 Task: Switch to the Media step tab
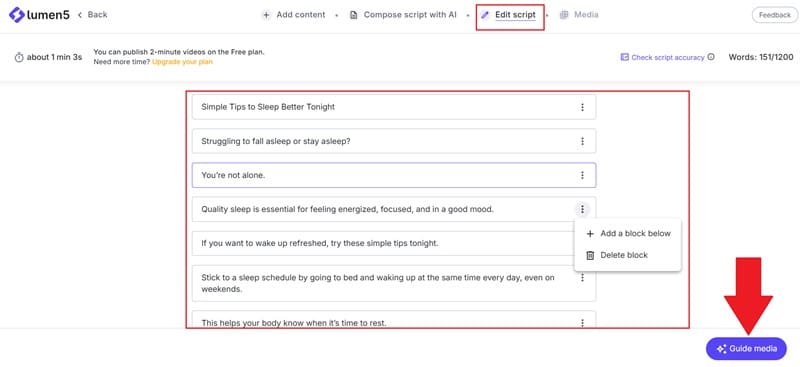(579, 15)
